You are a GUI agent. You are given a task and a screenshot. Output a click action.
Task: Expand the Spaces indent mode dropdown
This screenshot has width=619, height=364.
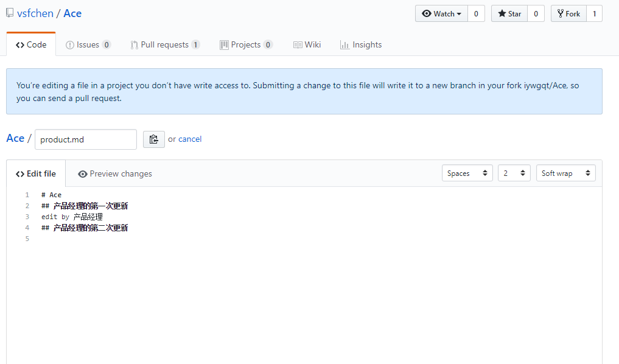(467, 173)
